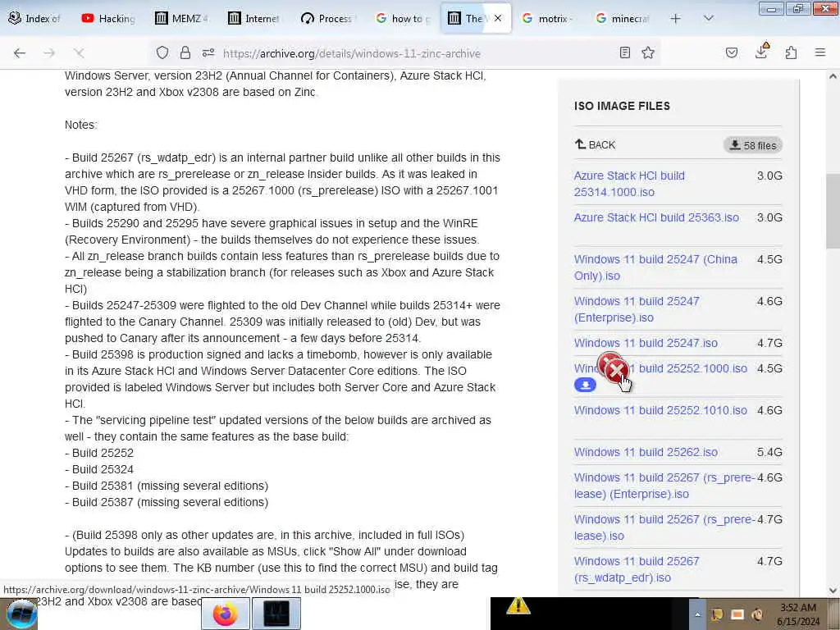The width and height of the screenshot is (840, 630).
Task: Click the yellow warning triangle in taskbar
Action: (x=518, y=606)
